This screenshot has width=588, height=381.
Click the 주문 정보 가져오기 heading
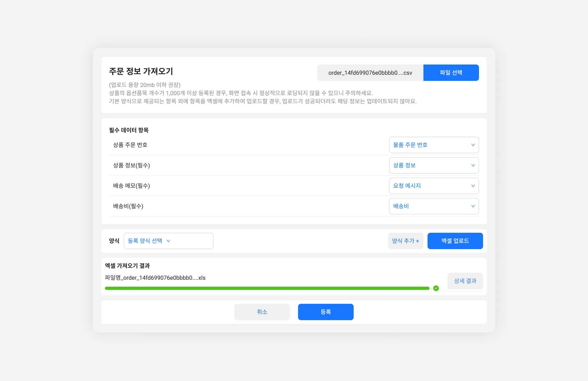(141, 71)
